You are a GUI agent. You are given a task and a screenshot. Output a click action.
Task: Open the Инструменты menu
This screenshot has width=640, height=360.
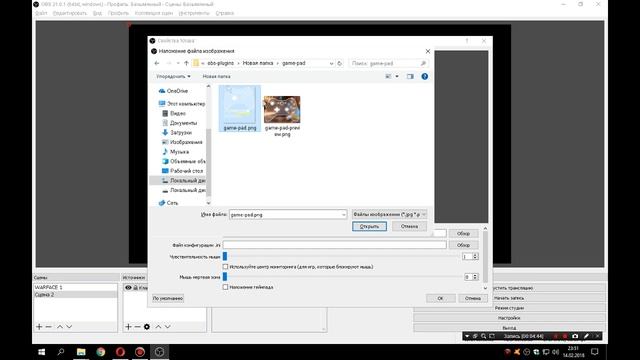pyautogui.click(x=194, y=13)
